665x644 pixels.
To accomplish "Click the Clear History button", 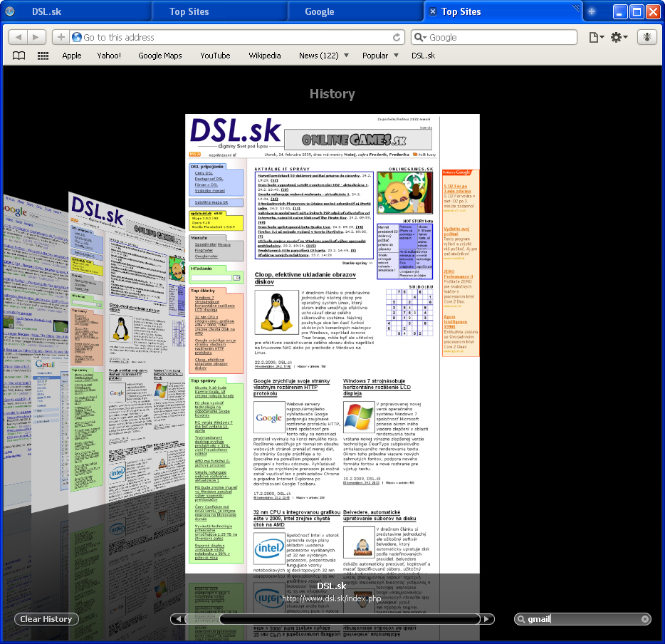I will 47,619.
